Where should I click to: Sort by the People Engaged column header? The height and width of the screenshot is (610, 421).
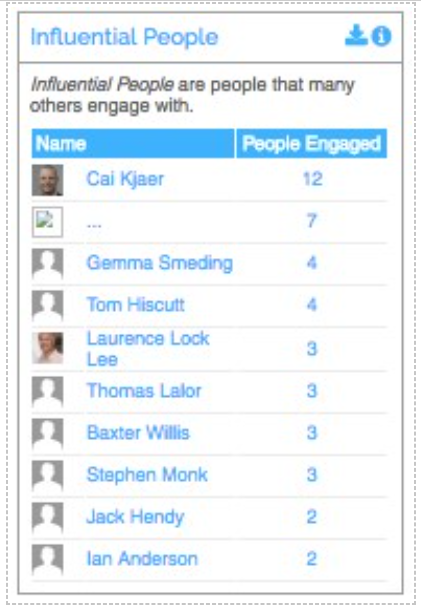[312, 144]
